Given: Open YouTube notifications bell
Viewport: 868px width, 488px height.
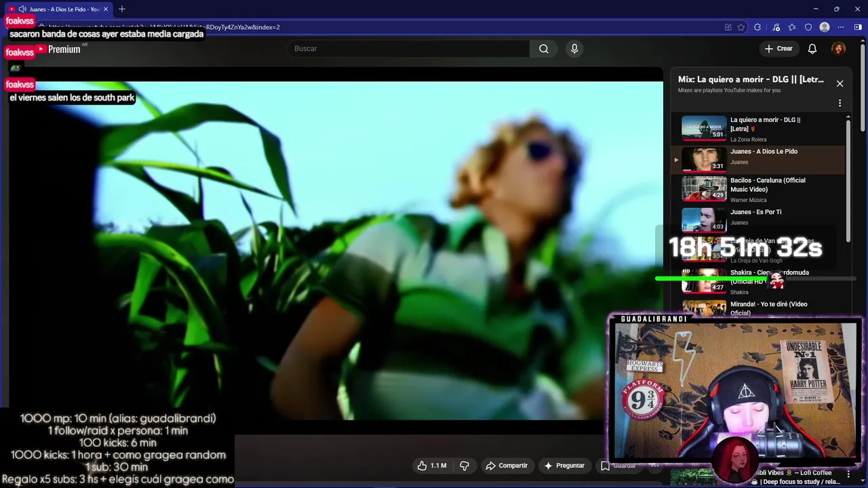Looking at the screenshot, I should (812, 49).
